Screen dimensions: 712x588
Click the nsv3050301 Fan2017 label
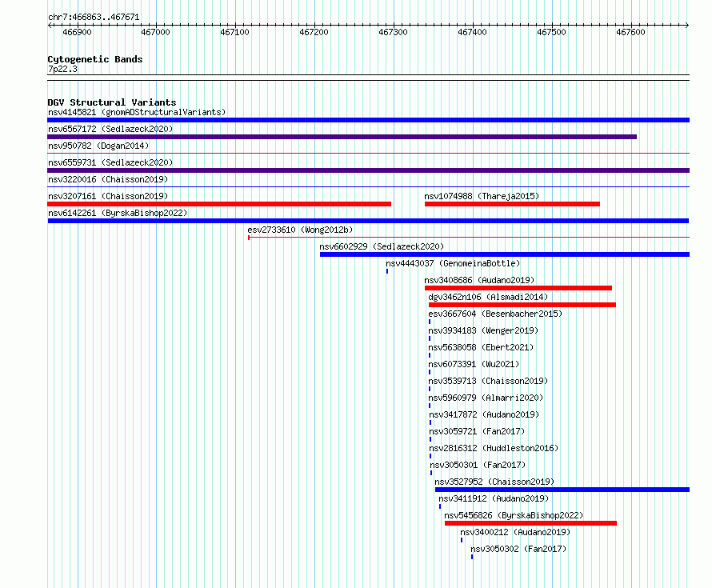478,465
